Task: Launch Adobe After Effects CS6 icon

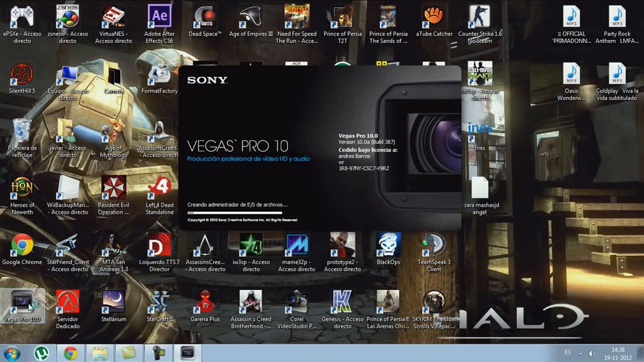Action: [159, 23]
